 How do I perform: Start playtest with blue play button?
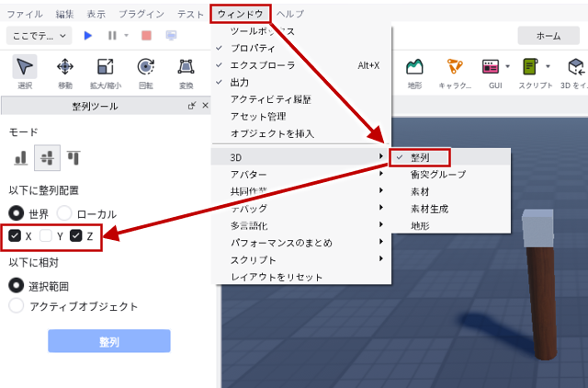click(x=88, y=36)
